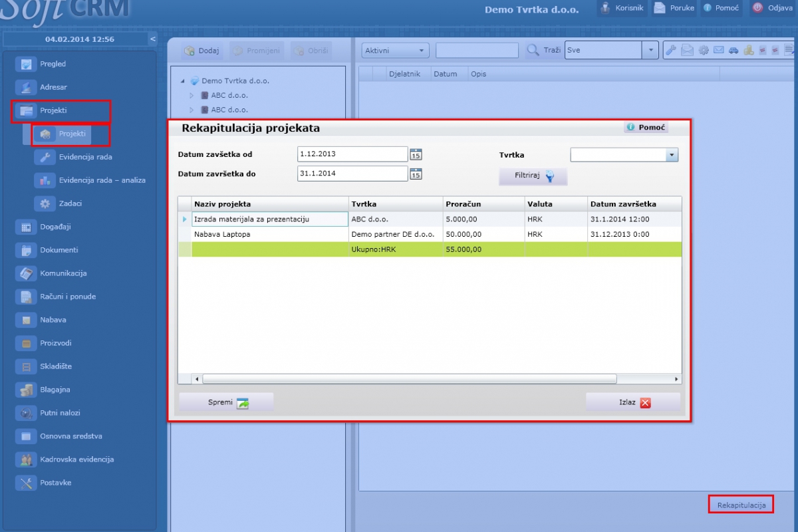This screenshot has height=532, width=798.
Task: Click the Datum završetka od date field
Action: (x=352, y=154)
